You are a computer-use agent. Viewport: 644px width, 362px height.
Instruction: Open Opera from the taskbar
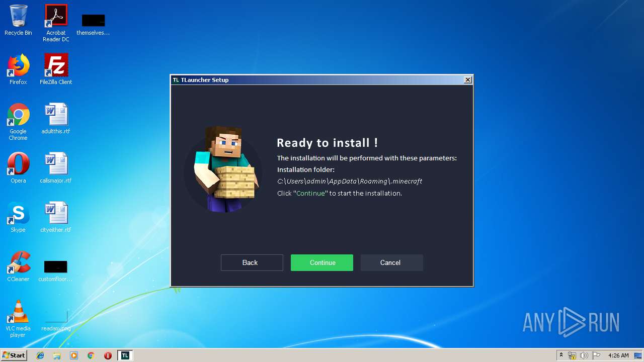[x=108, y=355]
